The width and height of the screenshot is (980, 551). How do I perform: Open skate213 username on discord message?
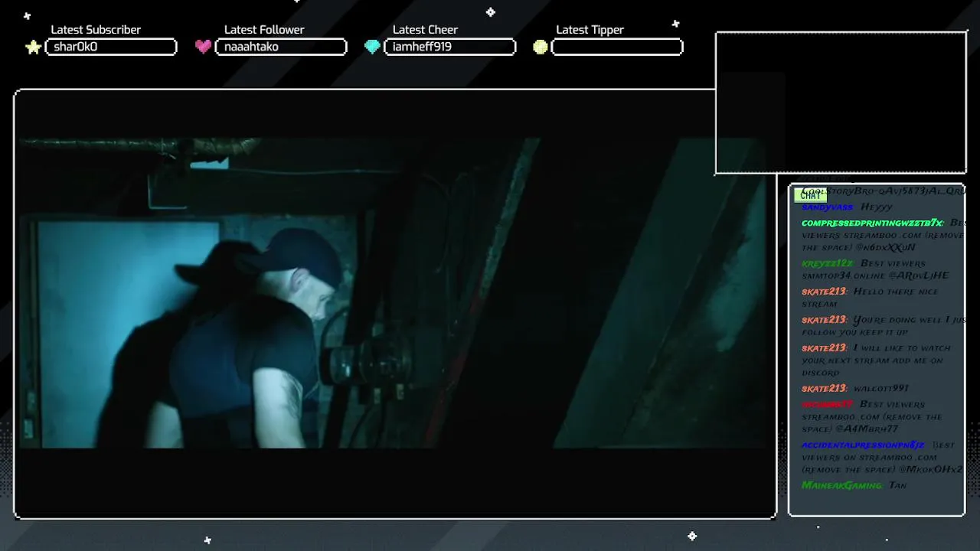(x=824, y=348)
